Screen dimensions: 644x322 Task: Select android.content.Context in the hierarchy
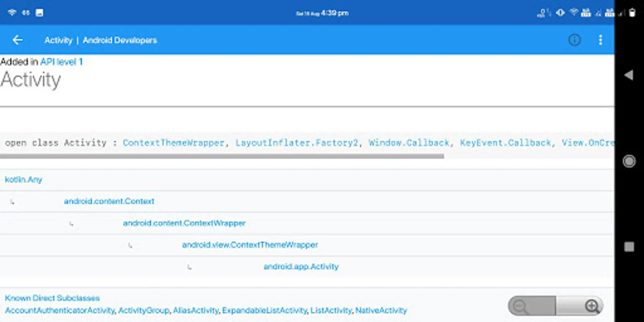click(109, 201)
